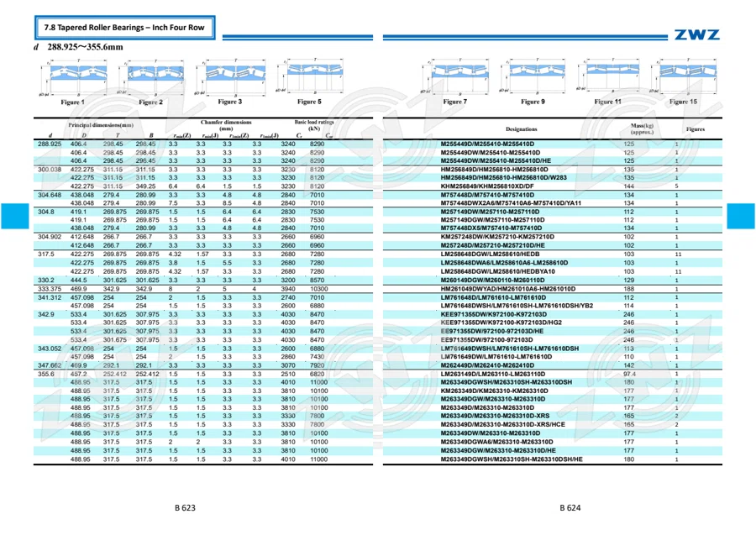This screenshot has width=756, height=535.
Task: Click designation LM761648DWSH/LM761610SH-LM761610DSH/YB2
Action: tap(517, 306)
